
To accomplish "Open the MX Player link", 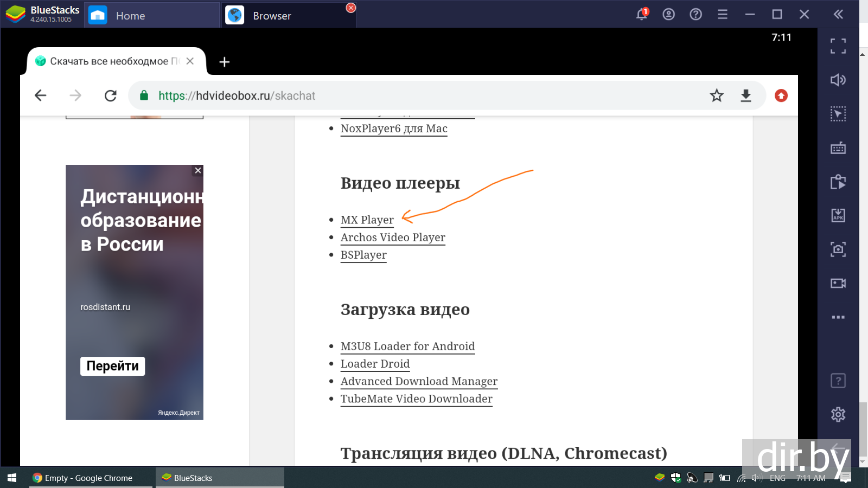I will 367,220.
